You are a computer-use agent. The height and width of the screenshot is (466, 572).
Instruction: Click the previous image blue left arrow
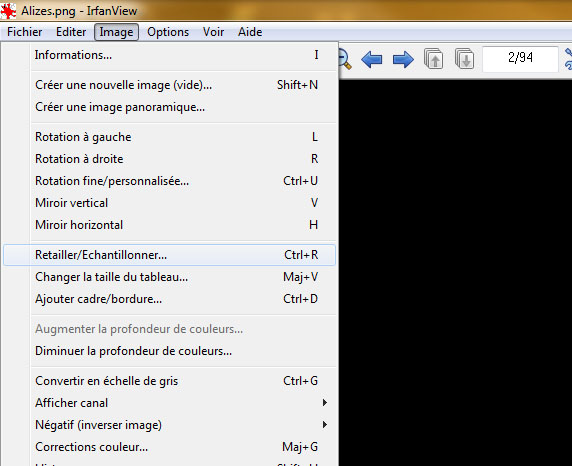(372, 59)
